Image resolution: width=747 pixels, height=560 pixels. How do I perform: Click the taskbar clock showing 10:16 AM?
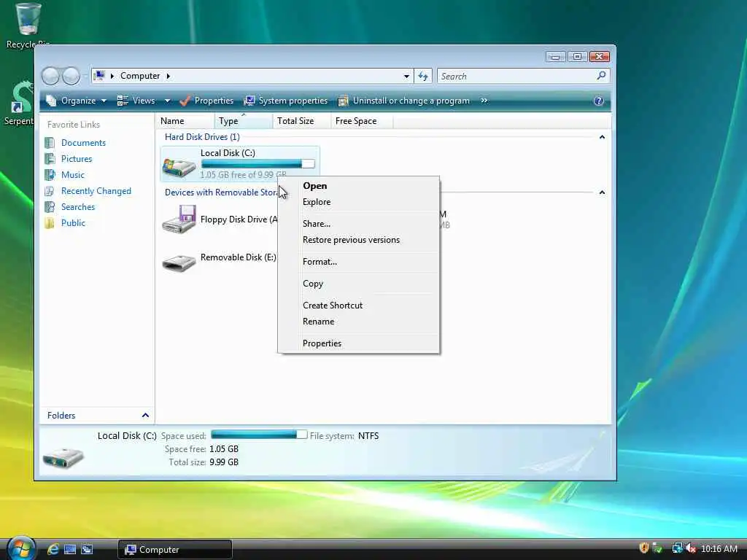tap(719, 549)
